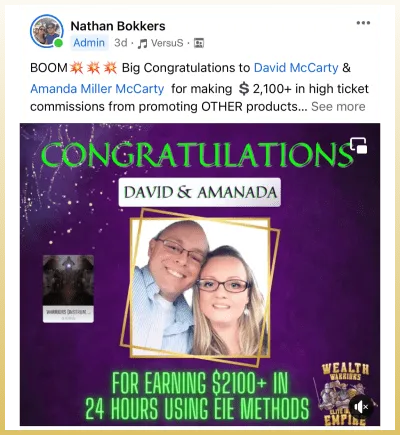Click the Wealth Warriors Empire logo
Image resolution: width=400 pixels, height=435 pixels.
[345, 394]
